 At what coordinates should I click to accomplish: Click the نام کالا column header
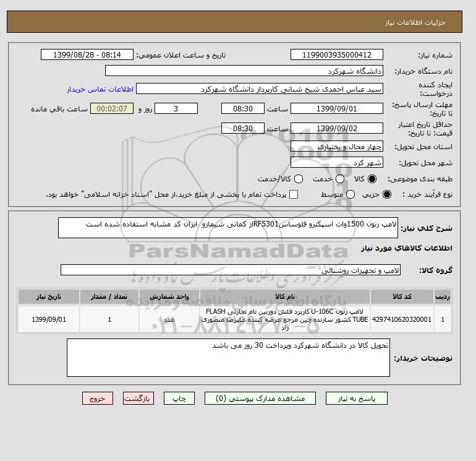285,296
